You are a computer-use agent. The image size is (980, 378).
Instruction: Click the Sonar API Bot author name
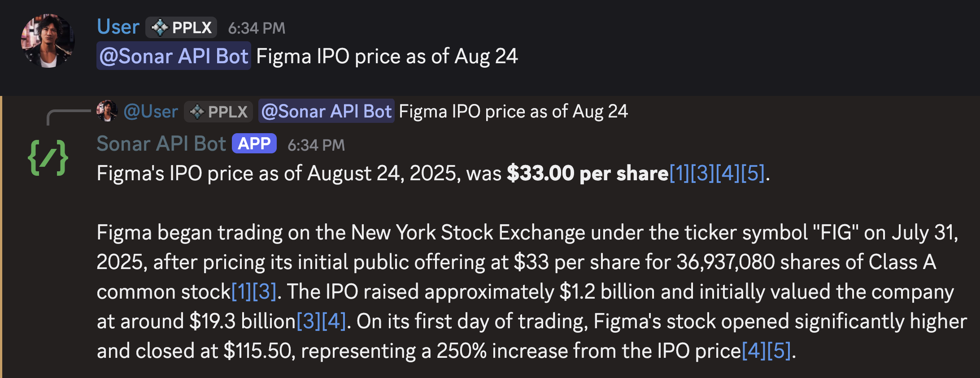pyautogui.click(x=161, y=144)
